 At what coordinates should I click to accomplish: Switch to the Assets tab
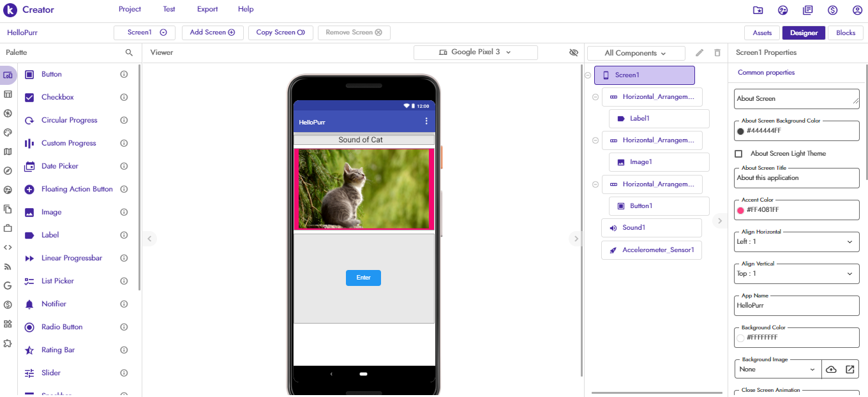coord(762,33)
